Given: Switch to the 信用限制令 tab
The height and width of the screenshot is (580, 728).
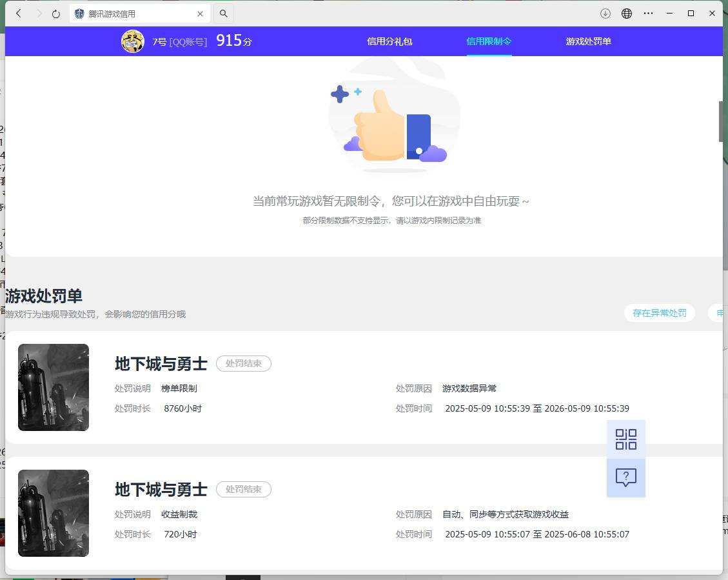Looking at the screenshot, I should [489, 41].
